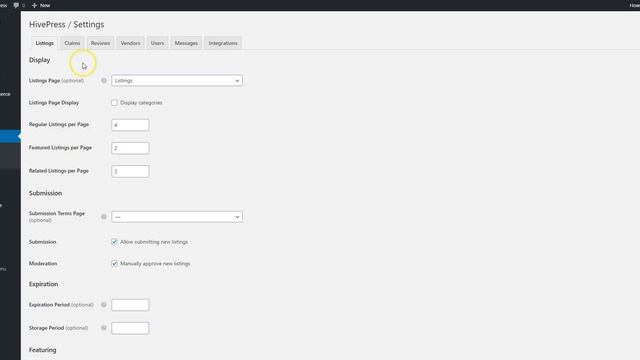Switch to the Reviews tab
Screen dimensions: 640x360
[x=100, y=43]
